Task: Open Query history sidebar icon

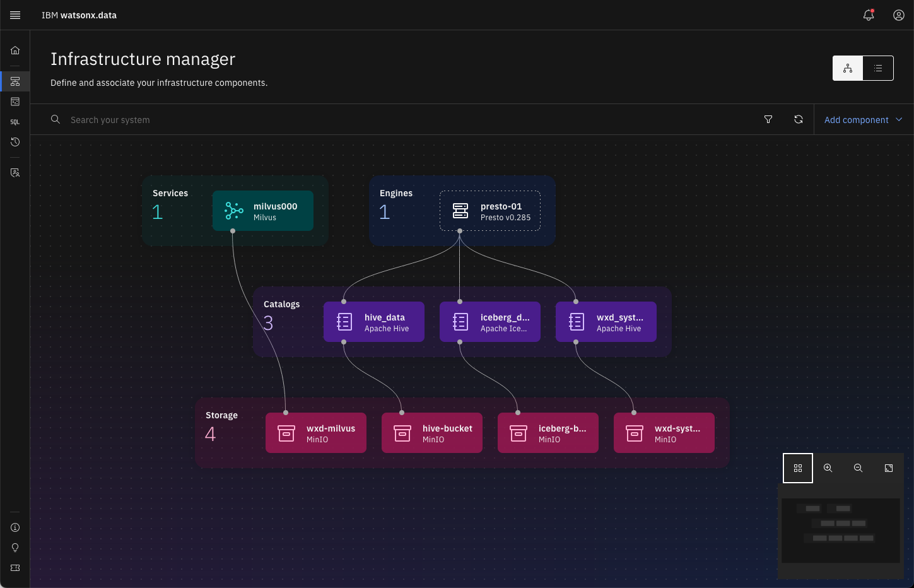Action: point(15,142)
